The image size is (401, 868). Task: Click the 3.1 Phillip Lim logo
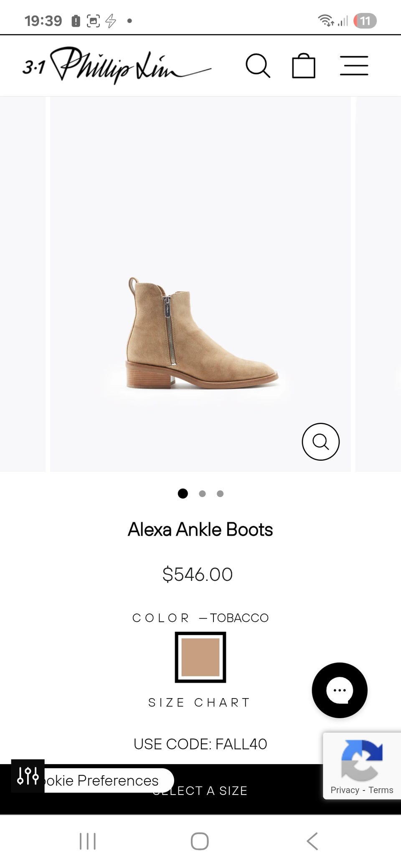tap(117, 66)
